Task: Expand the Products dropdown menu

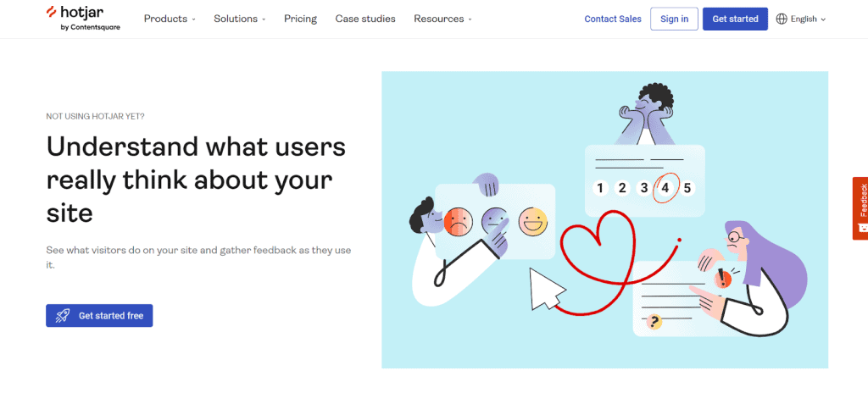Action: (170, 19)
